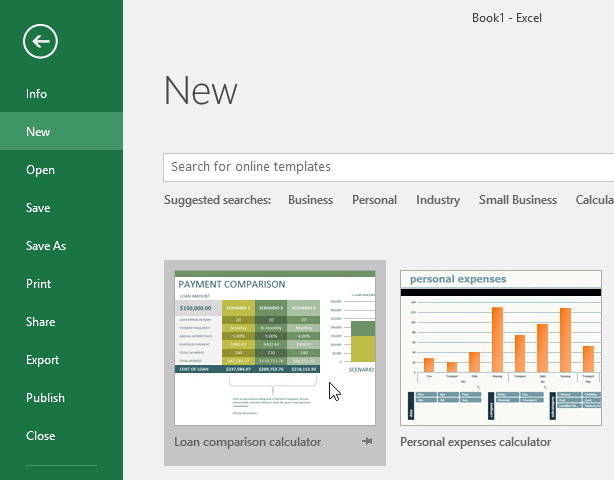
Task: Choose Save As from the sidebar
Action: coord(46,246)
